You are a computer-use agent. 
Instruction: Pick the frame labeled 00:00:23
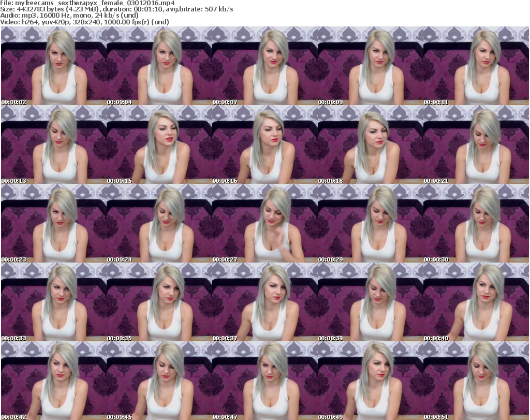54,223
